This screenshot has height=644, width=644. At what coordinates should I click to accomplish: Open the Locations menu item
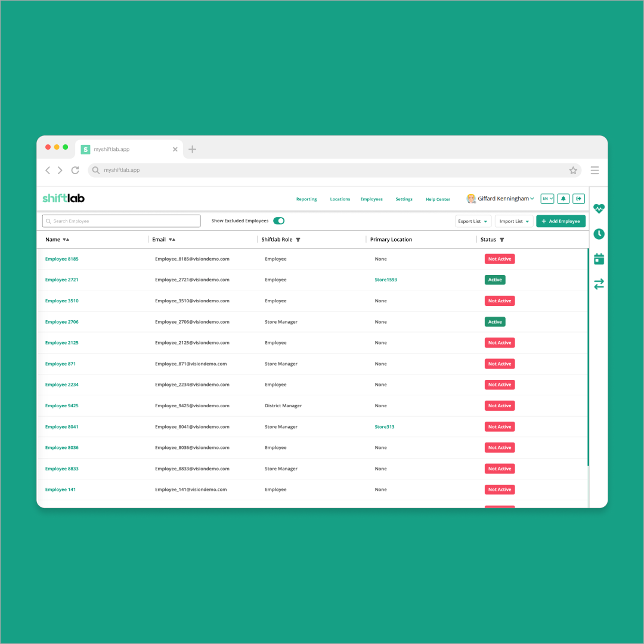point(340,199)
